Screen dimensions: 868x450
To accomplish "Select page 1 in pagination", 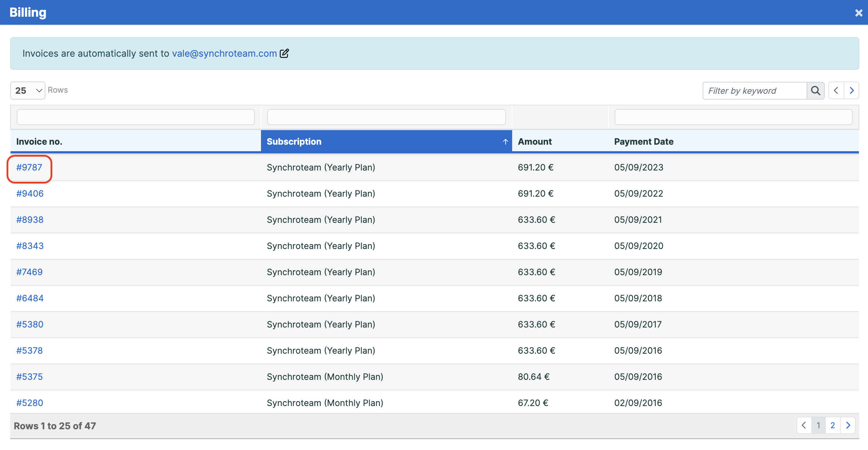I will [818, 425].
